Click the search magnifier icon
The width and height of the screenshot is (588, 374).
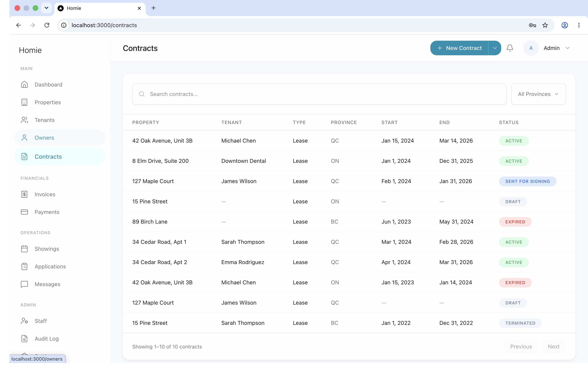[x=142, y=94]
